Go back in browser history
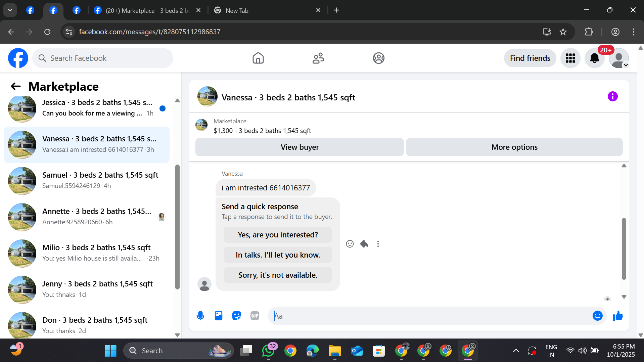The image size is (644, 362). pyautogui.click(x=11, y=32)
